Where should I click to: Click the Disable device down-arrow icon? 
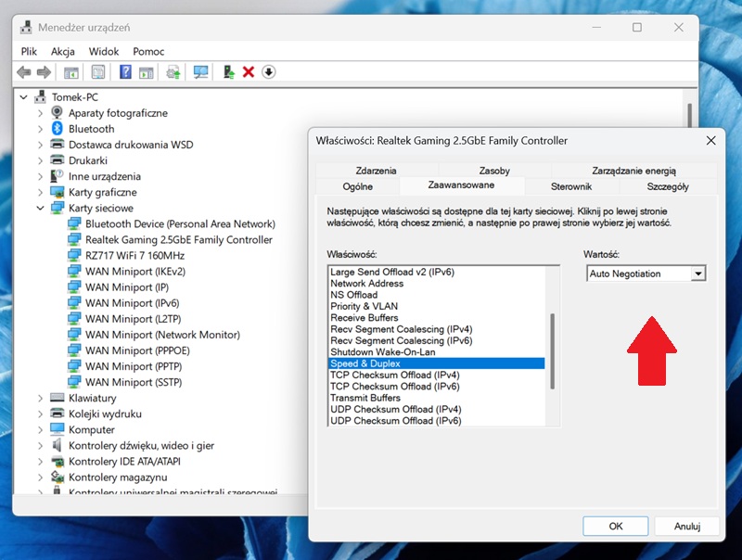(x=269, y=72)
